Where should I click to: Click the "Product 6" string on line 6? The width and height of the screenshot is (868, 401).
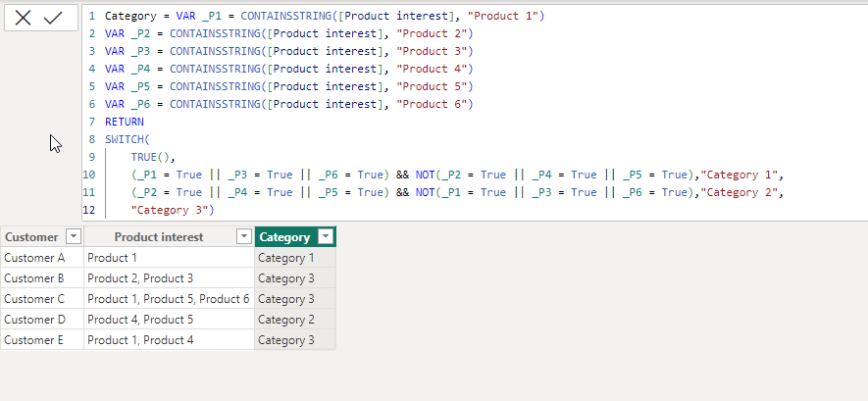pos(432,105)
